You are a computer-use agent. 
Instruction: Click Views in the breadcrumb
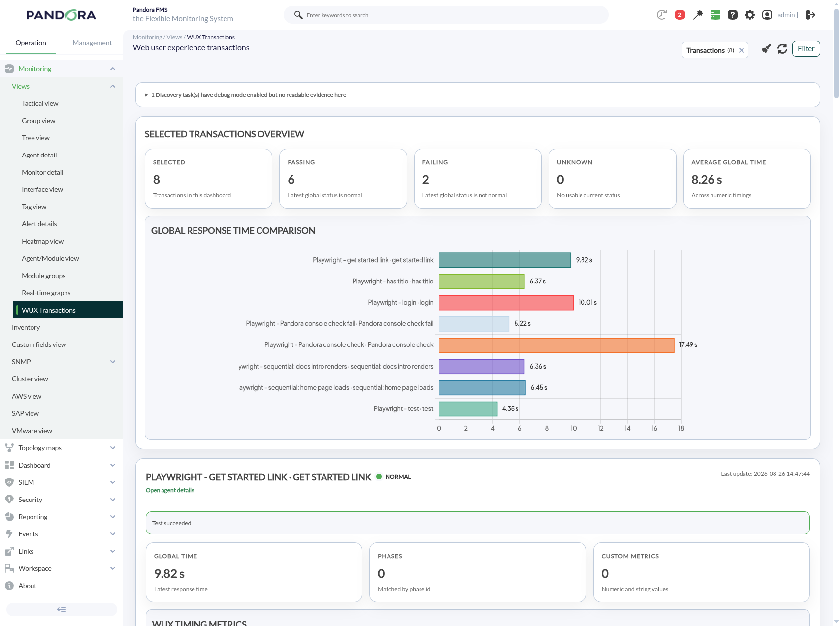click(174, 37)
